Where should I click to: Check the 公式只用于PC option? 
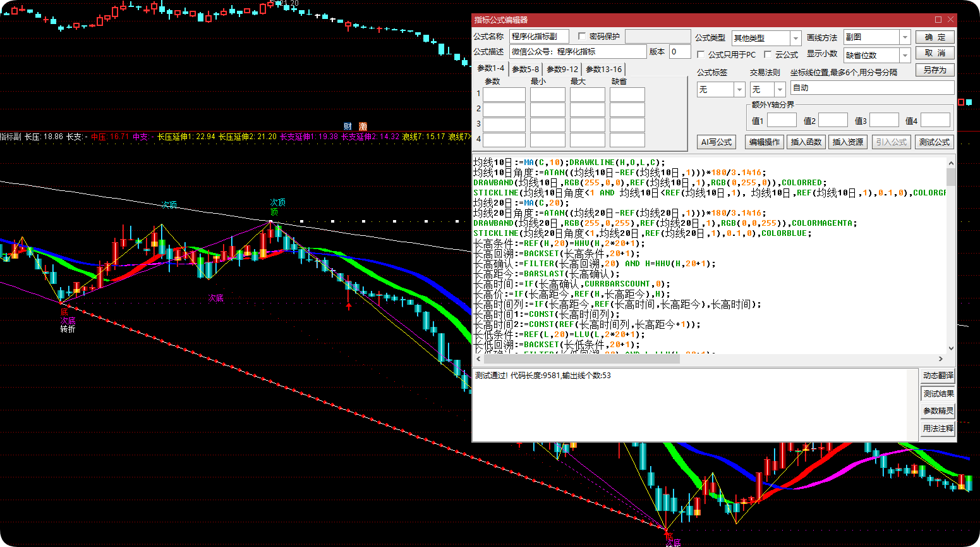pyautogui.click(x=701, y=54)
